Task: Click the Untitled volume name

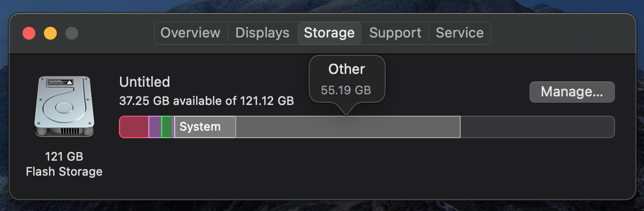Action: [145, 82]
